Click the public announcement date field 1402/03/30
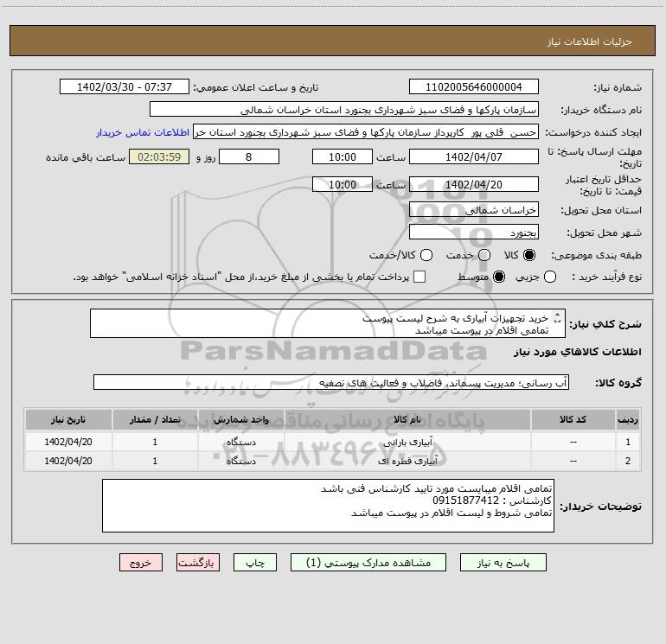 (x=125, y=86)
